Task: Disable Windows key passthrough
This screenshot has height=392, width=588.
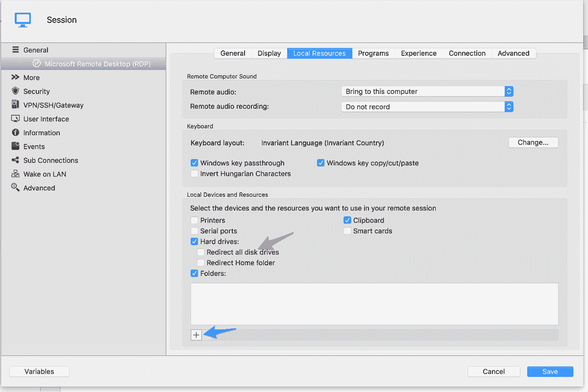Action: pos(195,162)
